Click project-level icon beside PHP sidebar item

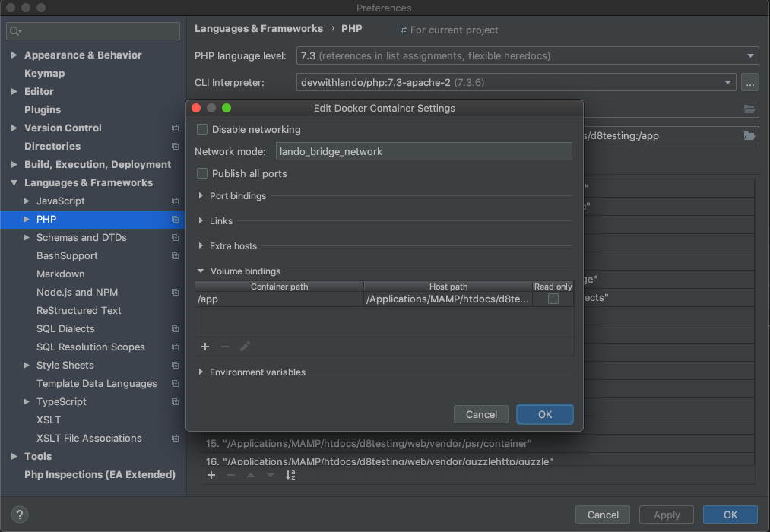point(175,220)
